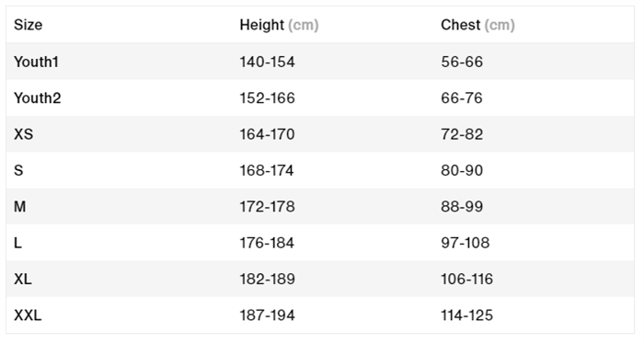Click the 140-154 height cell
644x343 pixels.
(x=268, y=62)
